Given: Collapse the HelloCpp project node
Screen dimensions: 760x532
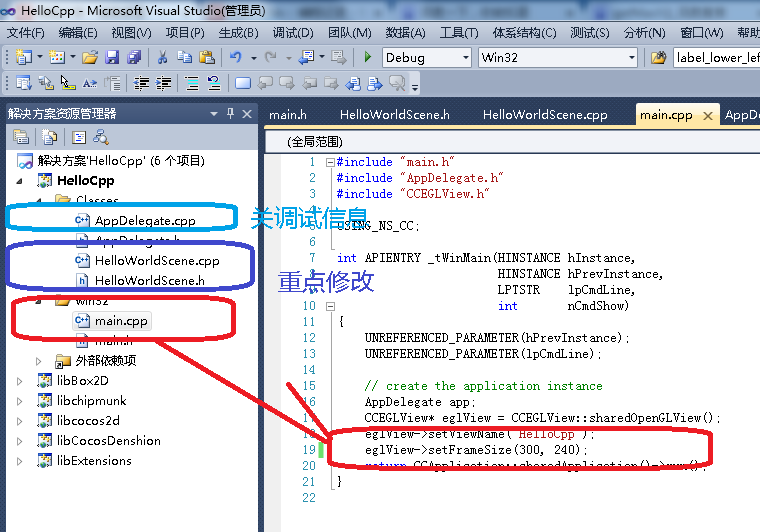Looking at the screenshot, I should (19, 181).
